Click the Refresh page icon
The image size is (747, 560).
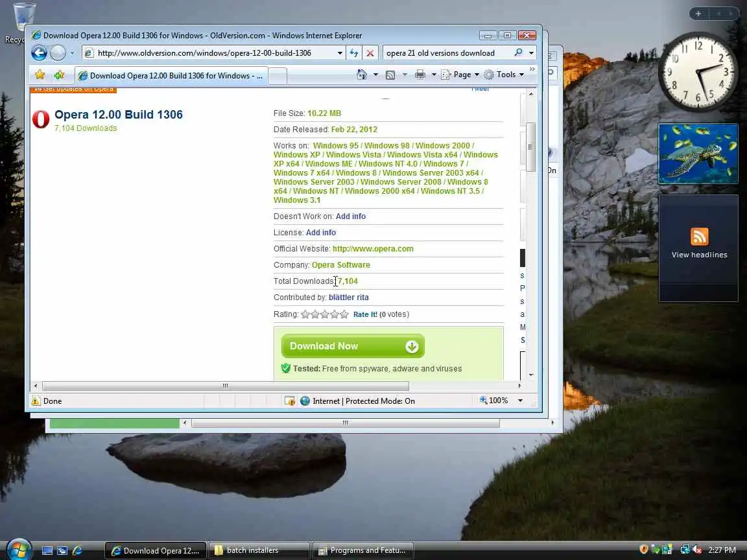[x=354, y=53]
